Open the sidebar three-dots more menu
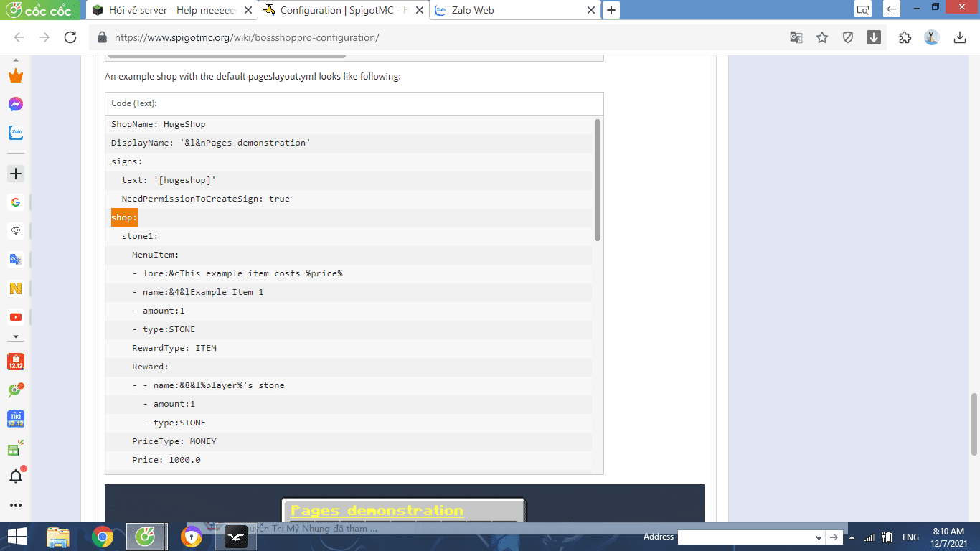The width and height of the screenshot is (980, 551). (16, 505)
